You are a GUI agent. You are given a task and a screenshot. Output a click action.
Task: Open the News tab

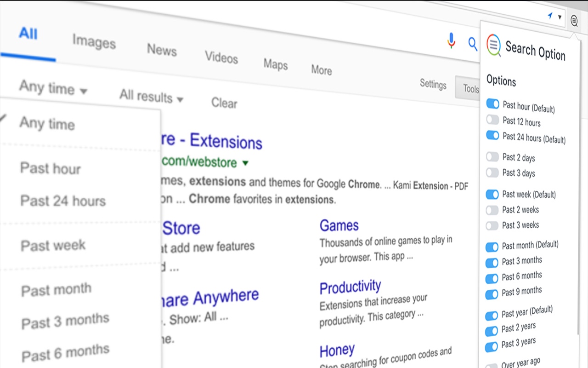coord(162,49)
